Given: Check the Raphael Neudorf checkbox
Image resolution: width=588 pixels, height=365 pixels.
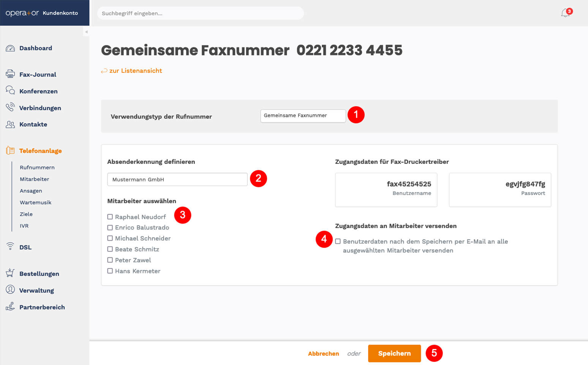Looking at the screenshot, I should pyautogui.click(x=110, y=217).
